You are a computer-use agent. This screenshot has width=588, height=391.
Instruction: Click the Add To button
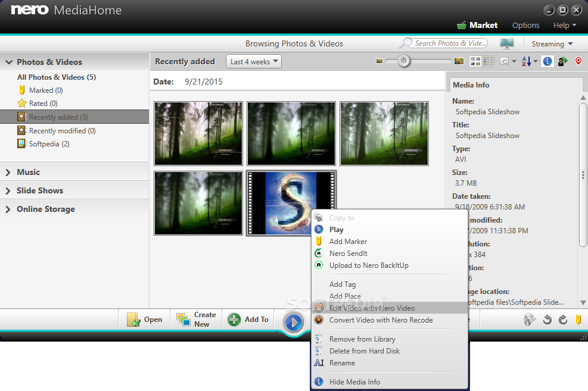248,320
